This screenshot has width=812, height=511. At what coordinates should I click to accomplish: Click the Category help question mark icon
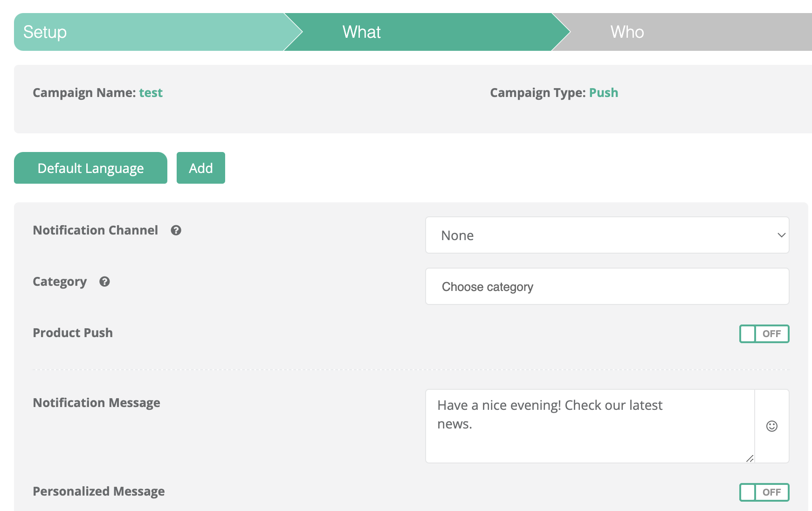(104, 282)
